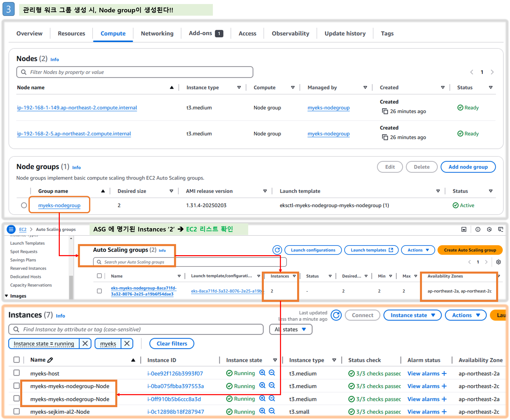The height and width of the screenshot is (420, 510).
Task: Click the Auto Scaling groups refresh icon
Action: tap(277, 250)
